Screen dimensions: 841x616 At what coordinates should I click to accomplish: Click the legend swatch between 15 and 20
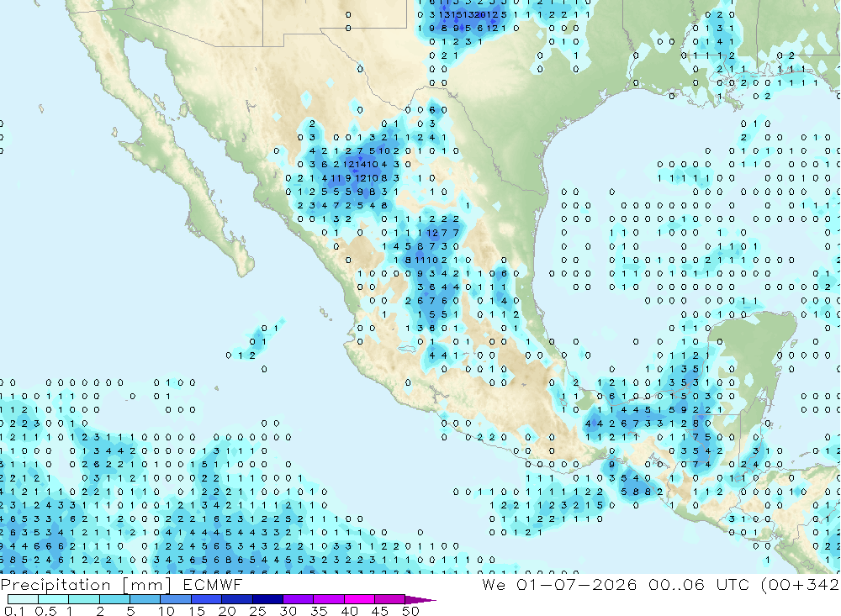point(206,599)
